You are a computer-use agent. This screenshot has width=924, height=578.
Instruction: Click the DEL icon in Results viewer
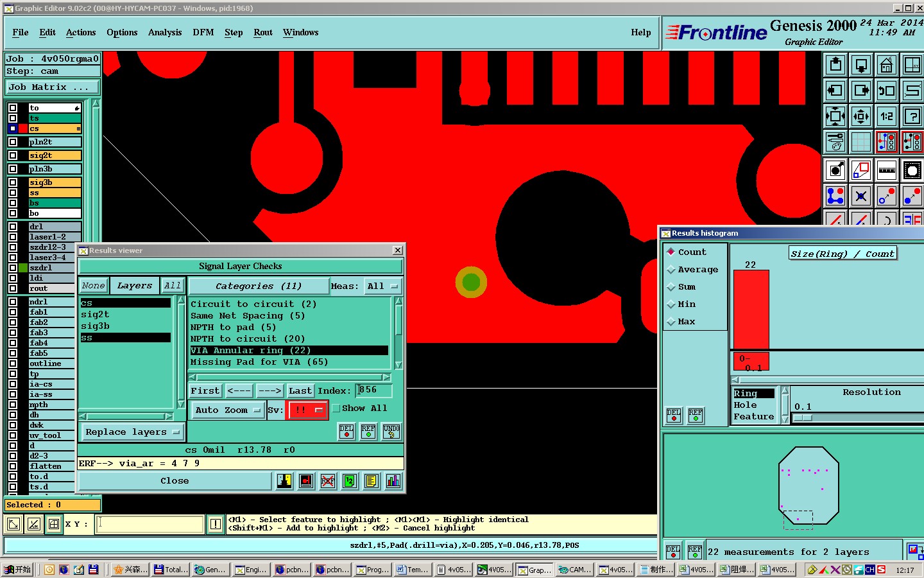tap(346, 432)
